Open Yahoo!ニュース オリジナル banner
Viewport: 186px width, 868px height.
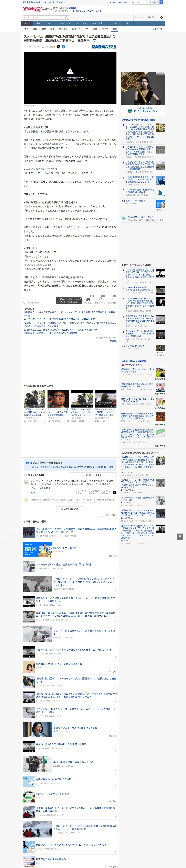click(x=143, y=218)
